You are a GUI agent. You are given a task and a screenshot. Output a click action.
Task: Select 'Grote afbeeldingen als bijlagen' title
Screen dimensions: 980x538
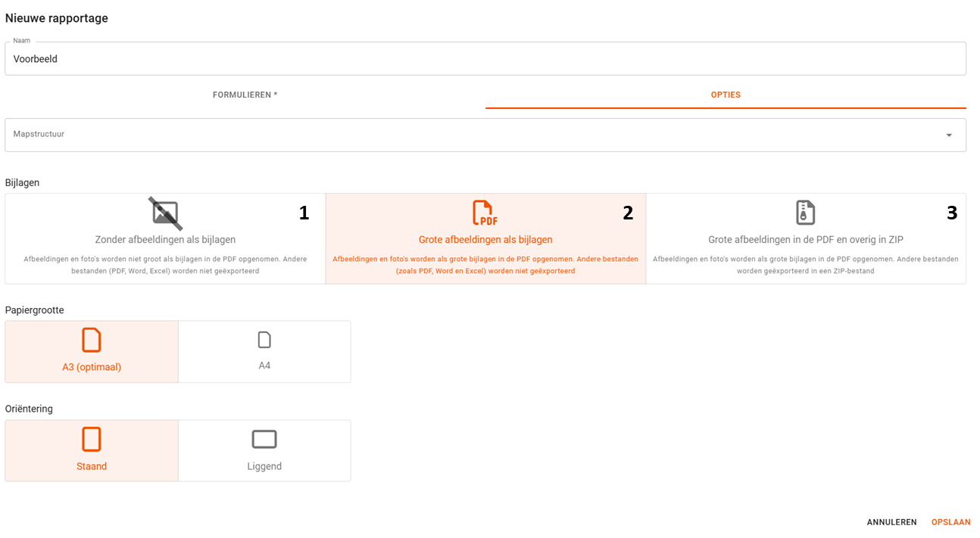tap(485, 240)
